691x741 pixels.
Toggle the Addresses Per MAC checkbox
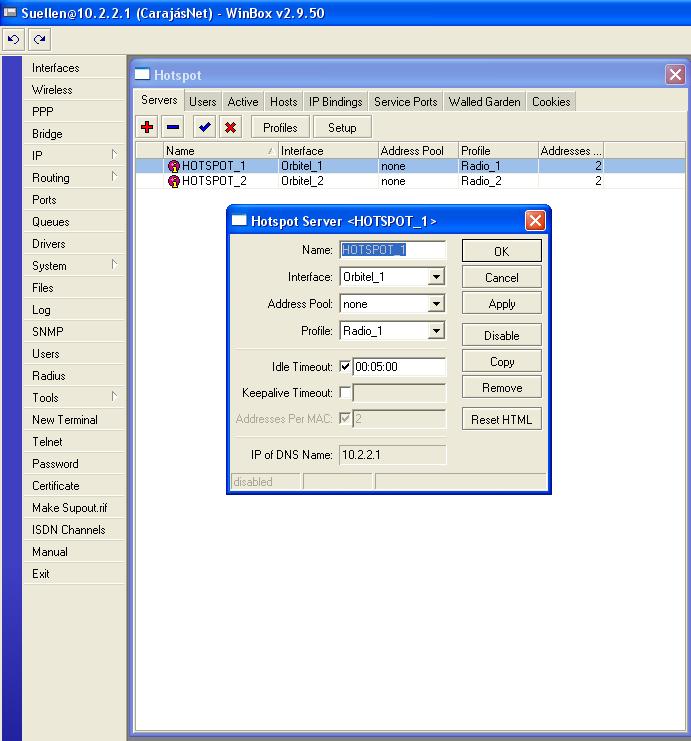(x=345, y=419)
